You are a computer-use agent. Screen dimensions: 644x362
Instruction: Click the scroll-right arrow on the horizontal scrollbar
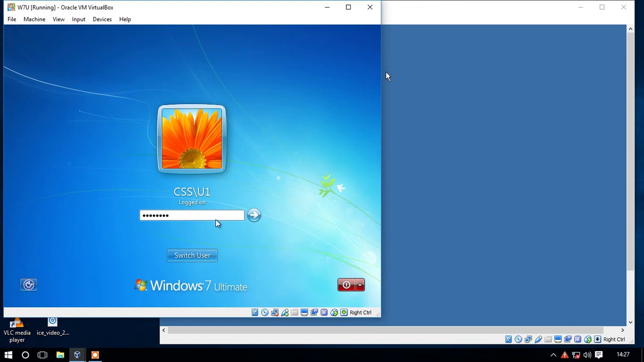[x=622, y=330]
